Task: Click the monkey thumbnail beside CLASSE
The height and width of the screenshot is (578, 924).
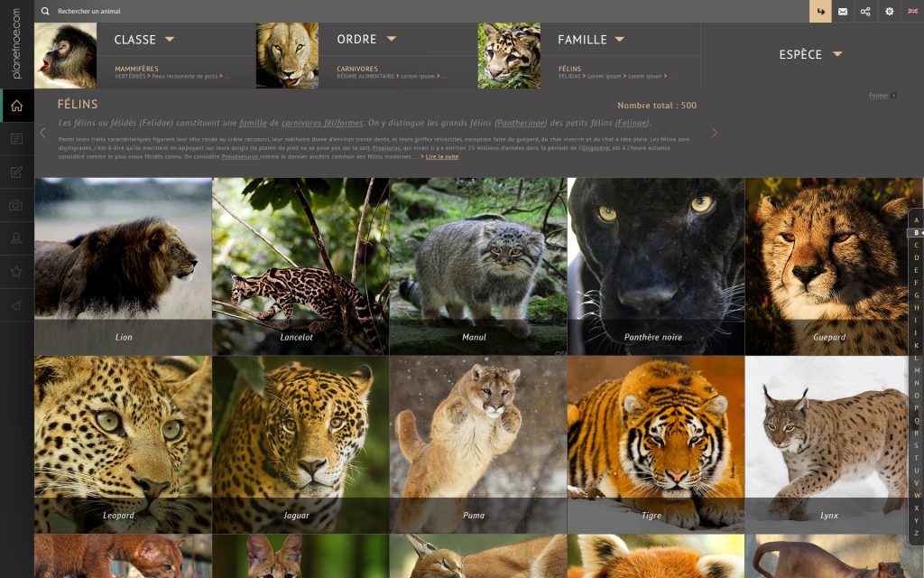Action: (x=65, y=55)
